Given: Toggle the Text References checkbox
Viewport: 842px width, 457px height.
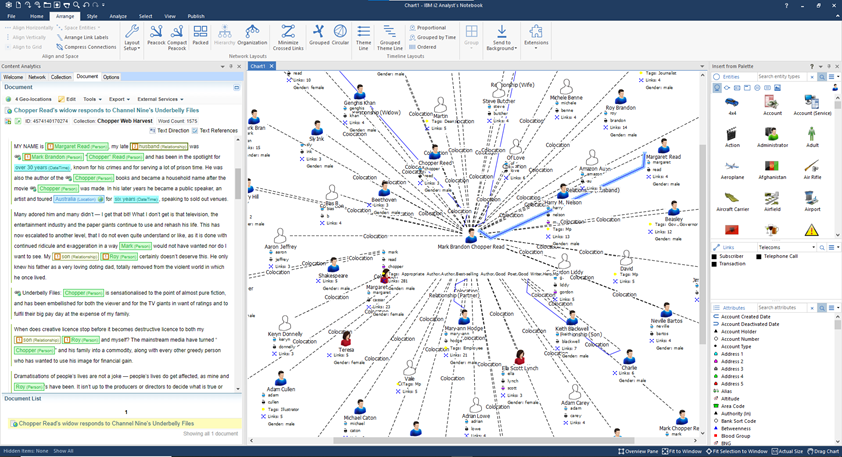Looking at the screenshot, I should 195,131.
